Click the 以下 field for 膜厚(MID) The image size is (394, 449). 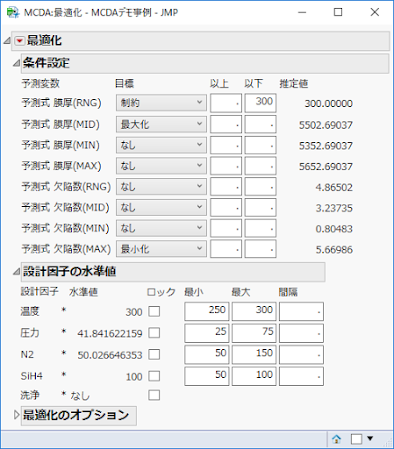pos(260,124)
